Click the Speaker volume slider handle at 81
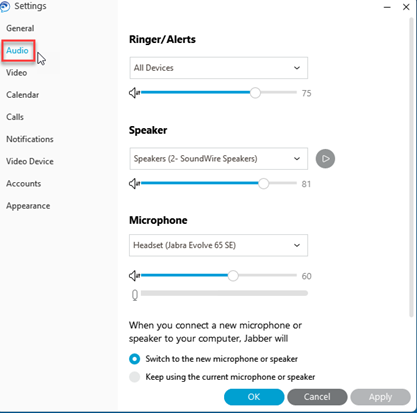The height and width of the screenshot is (413, 417). (x=263, y=184)
